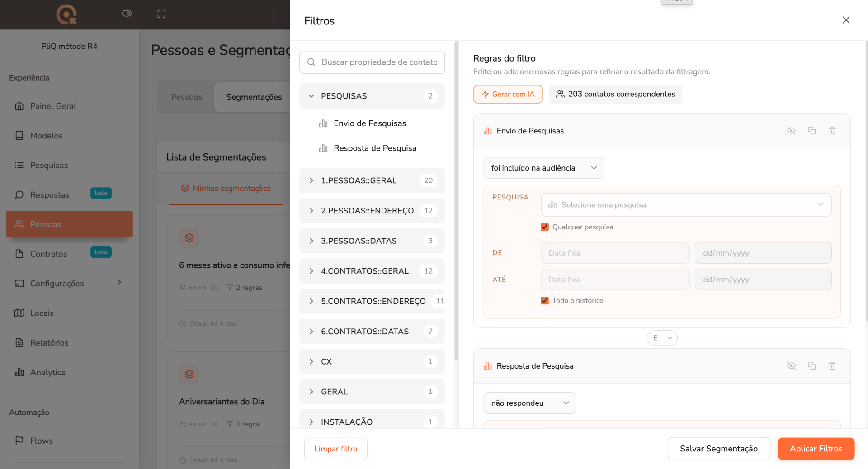The image size is (868, 469).
Task: Click the fullscreen expand icon
Action: [161, 14]
